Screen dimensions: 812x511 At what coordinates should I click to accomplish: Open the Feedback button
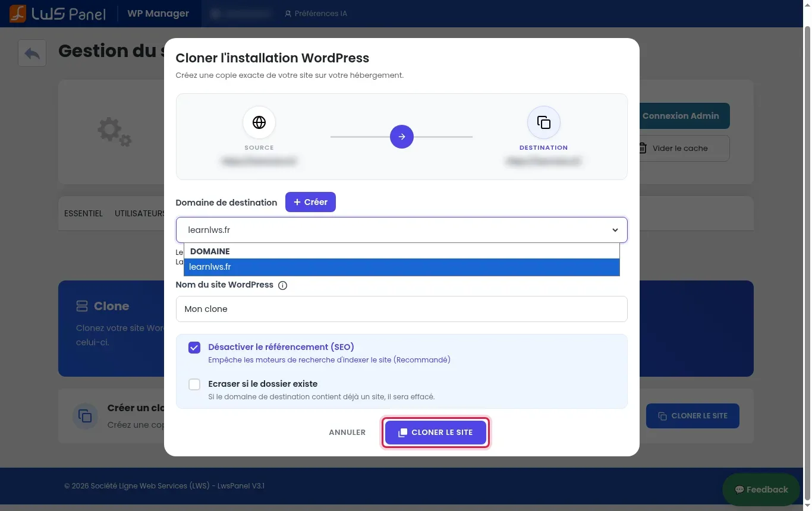click(761, 490)
